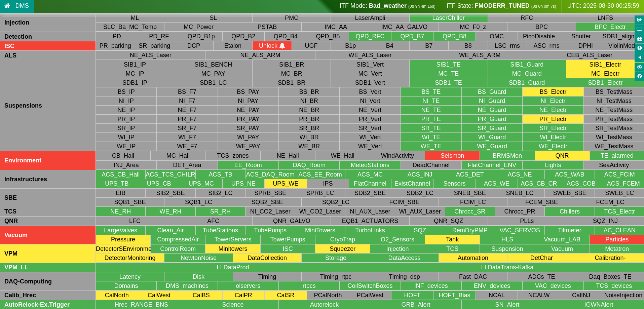Open the FlatChannel_ENV cell
644x309 pixels.
click(492, 165)
